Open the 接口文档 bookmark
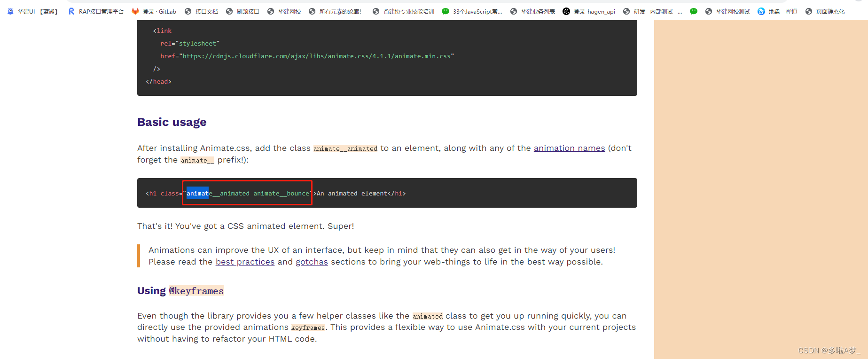868x359 pixels. click(201, 11)
